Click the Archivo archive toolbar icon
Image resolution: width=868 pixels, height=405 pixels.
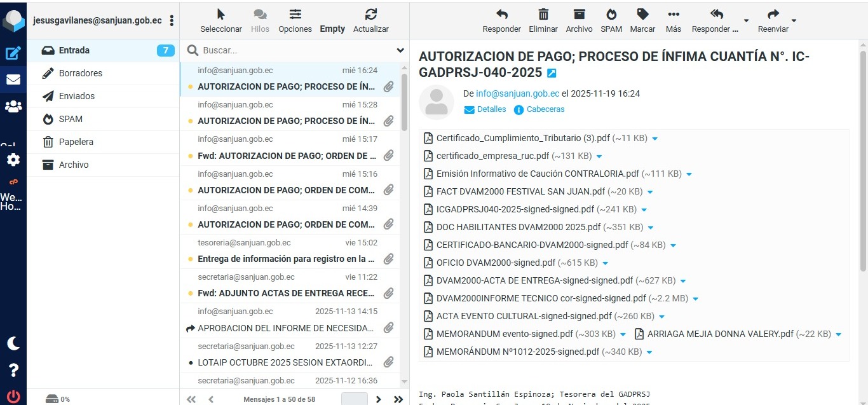coord(579,20)
